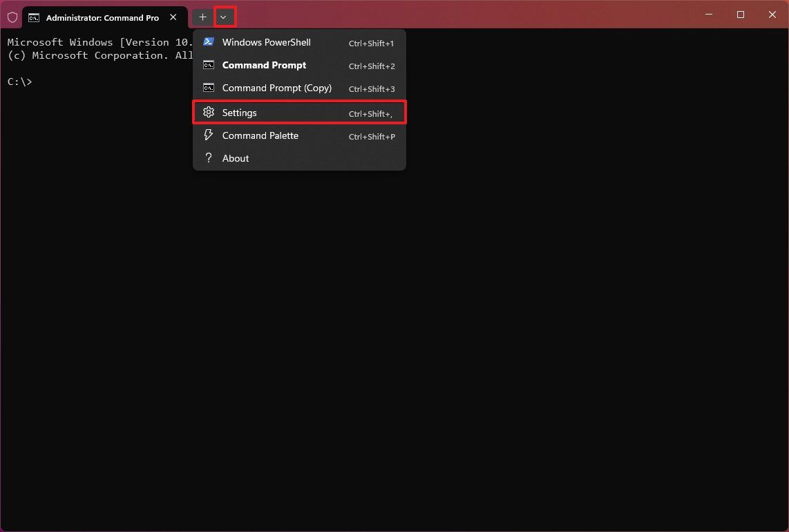
Task: Select the Command Prompt (Copy) menu entry
Action: [x=277, y=88]
